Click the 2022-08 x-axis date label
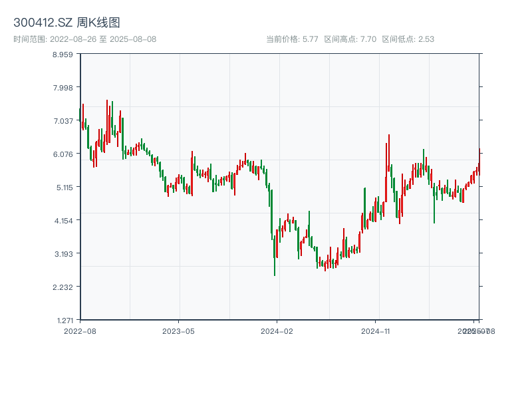Screen dimensions: 532x399 tap(80, 331)
